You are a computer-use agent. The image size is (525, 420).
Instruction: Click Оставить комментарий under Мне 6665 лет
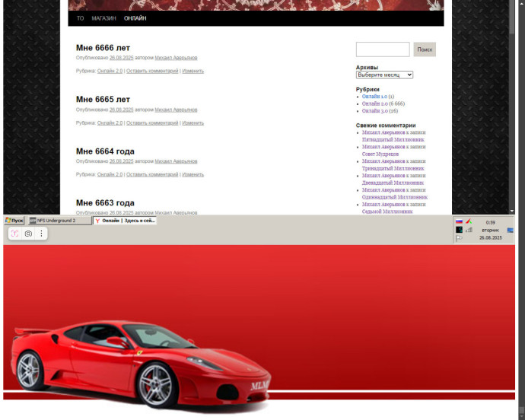152,123
